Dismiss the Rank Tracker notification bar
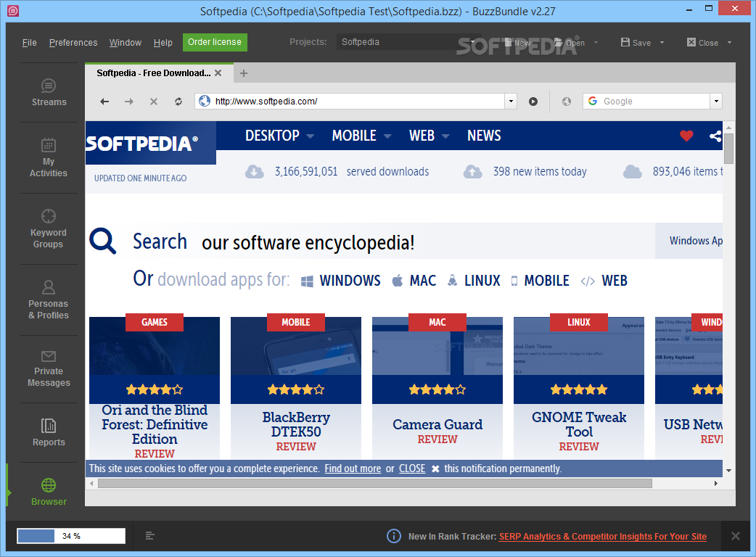Image resolution: width=756 pixels, height=557 pixels. [x=735, y=536]
